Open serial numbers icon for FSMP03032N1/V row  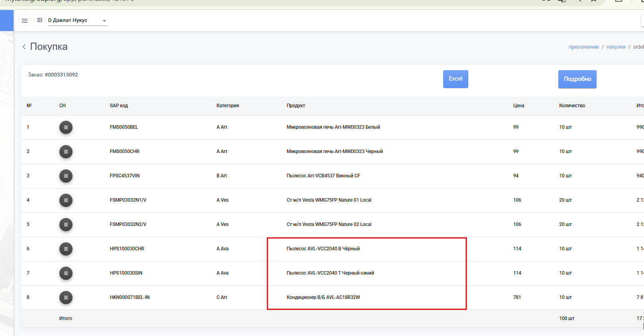pyautogui.click(x=66, y=200)
